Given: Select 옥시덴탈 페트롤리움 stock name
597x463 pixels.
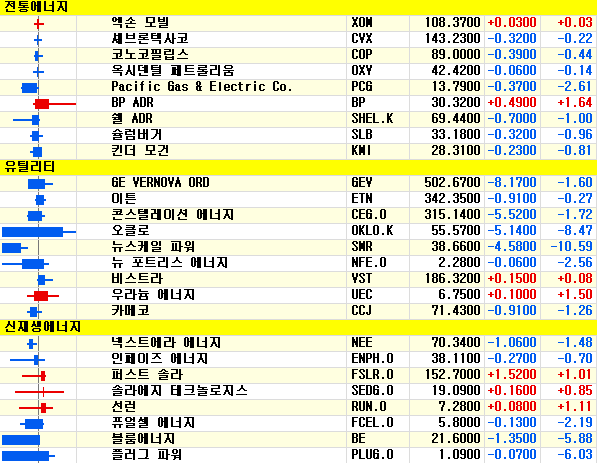Looking at the screenshot, I should pyautogui.click(x=172, y=71).
